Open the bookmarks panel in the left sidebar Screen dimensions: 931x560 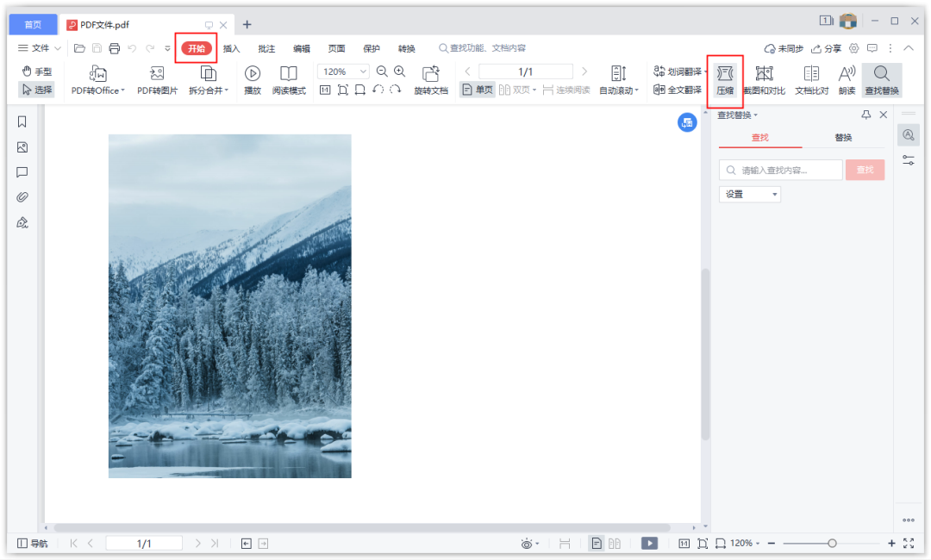click(x=22, y=121)
